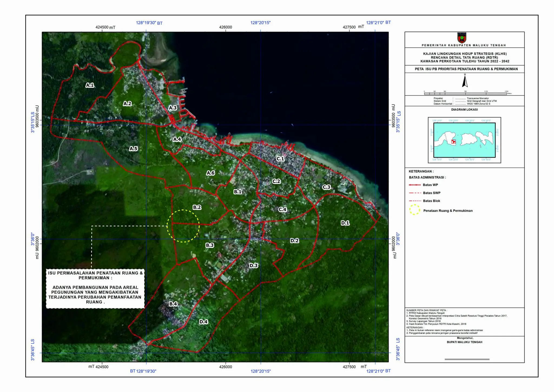Click the Batas SWP dashed line symbol
The width and height of the screenshot is (554, 392).
415,193
